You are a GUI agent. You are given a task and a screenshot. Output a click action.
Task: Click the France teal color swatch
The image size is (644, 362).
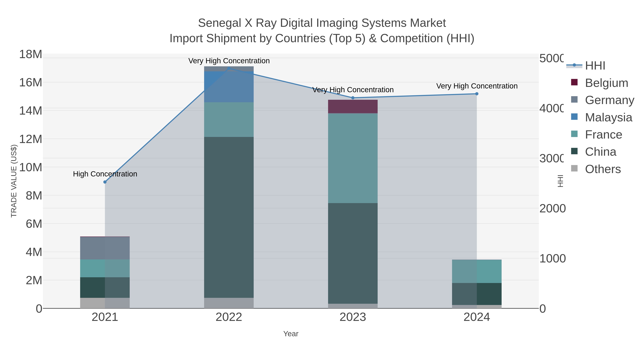point(574,134)
